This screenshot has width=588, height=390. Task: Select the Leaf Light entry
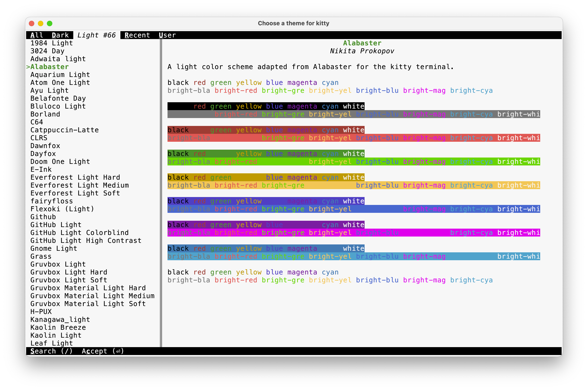[51, 343]
